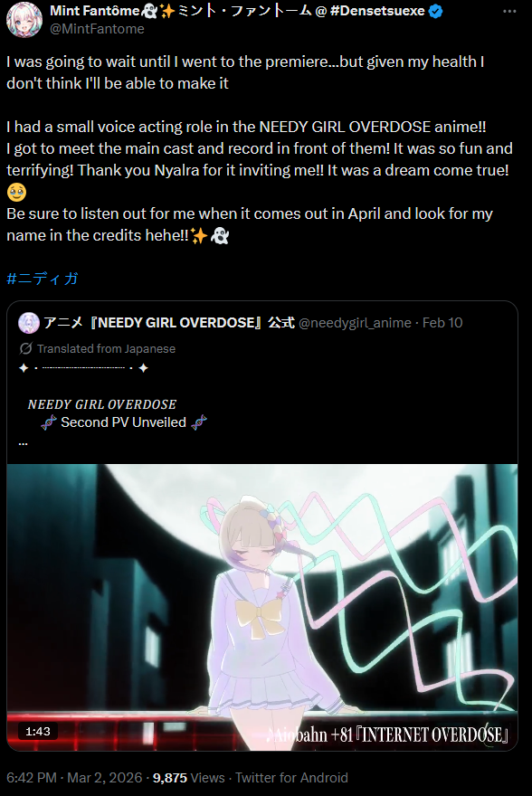Click the NEEDY GIRL OVERDOSE account avatar
The height and width of the screenshot is (796, 532).
tap(28, 323)
